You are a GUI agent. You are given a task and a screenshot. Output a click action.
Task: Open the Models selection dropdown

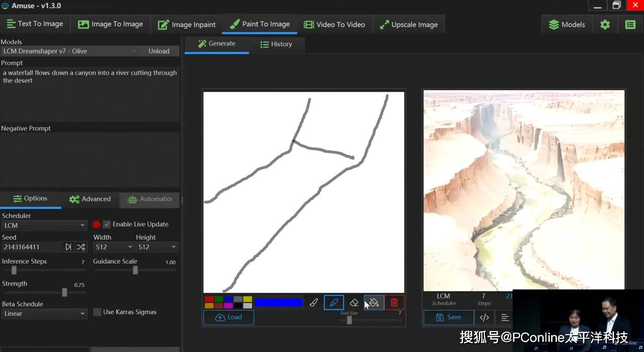(x=70, y=51)
